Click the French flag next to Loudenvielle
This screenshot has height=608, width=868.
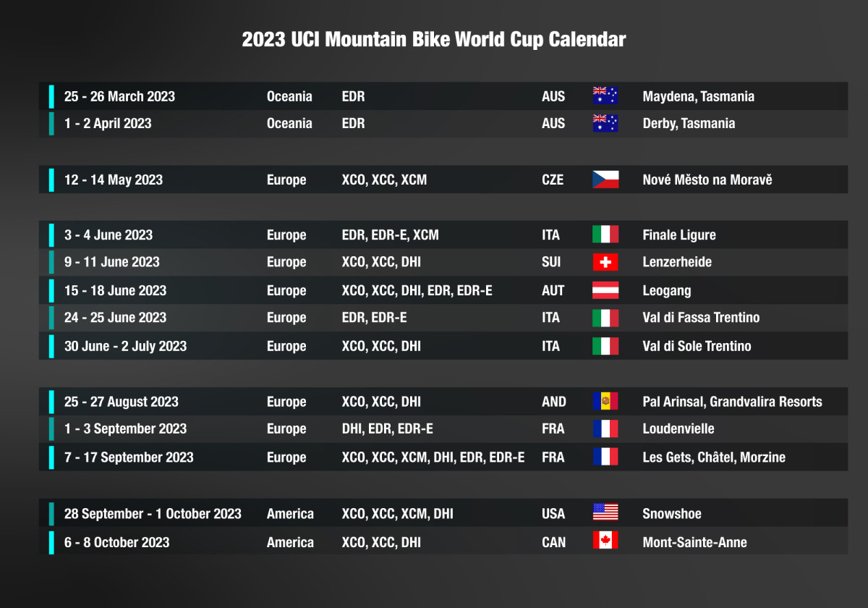605,428
